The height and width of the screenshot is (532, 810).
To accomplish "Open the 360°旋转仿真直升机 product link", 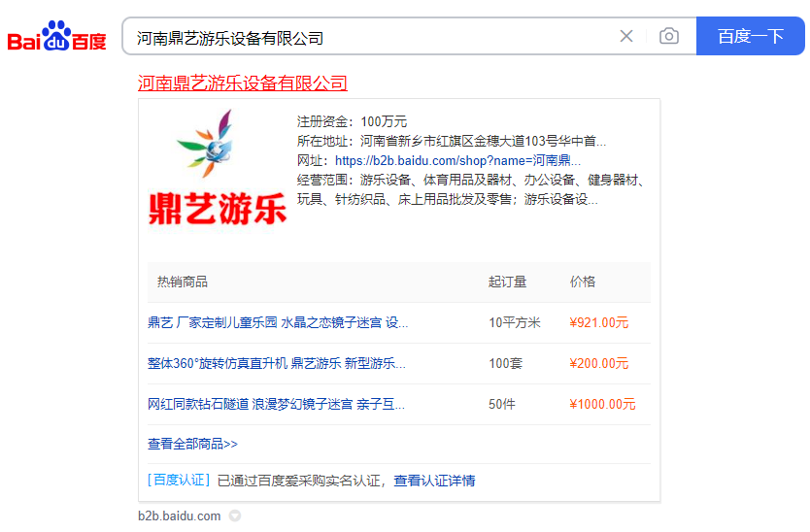I will 277,363.
